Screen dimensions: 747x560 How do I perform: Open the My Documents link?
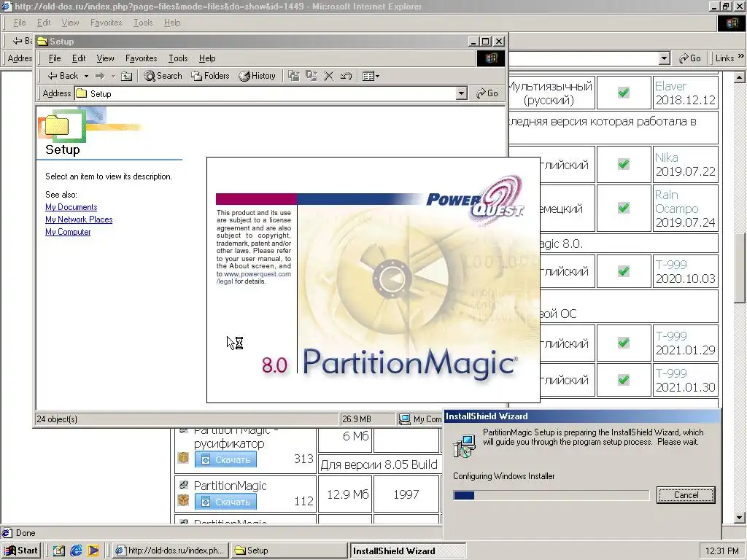[x=71, y=206]
